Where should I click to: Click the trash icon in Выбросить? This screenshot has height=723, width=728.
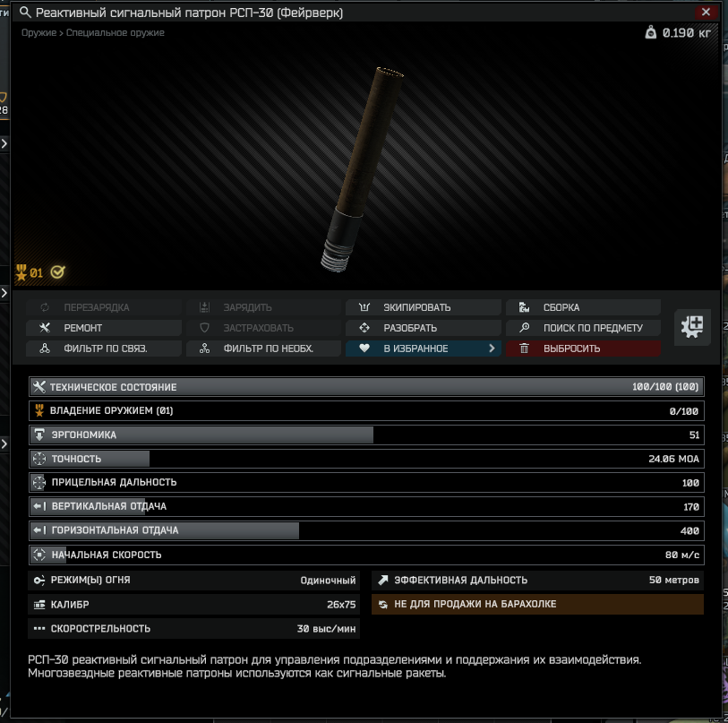[524, 349]
